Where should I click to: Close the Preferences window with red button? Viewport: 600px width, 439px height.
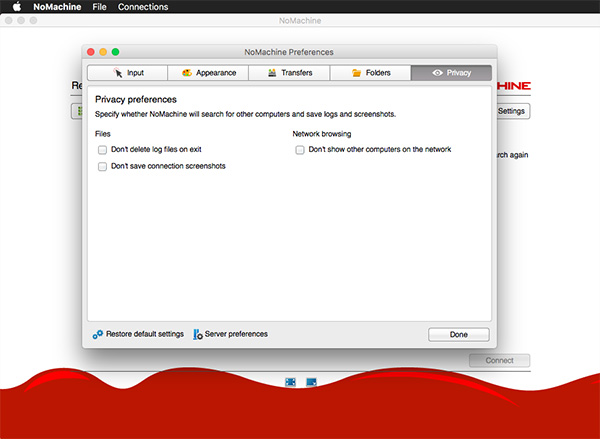coord(91,52)
